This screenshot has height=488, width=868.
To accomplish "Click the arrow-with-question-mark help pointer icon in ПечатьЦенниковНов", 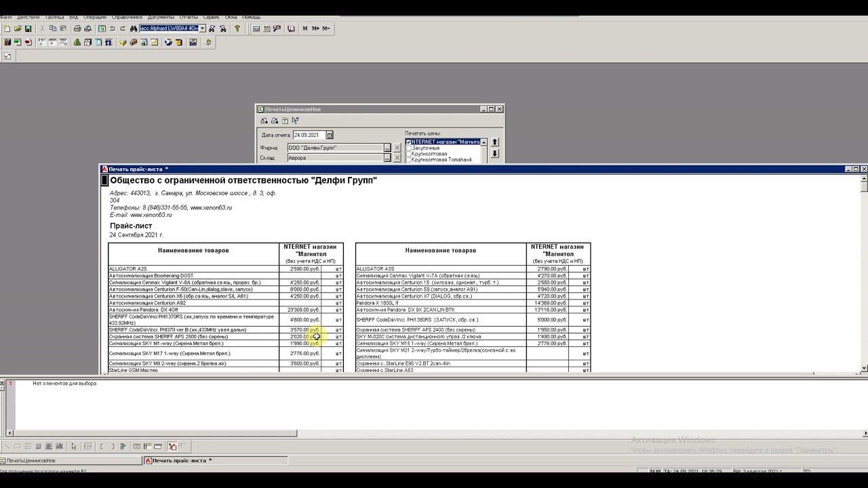I will [295, 121].
